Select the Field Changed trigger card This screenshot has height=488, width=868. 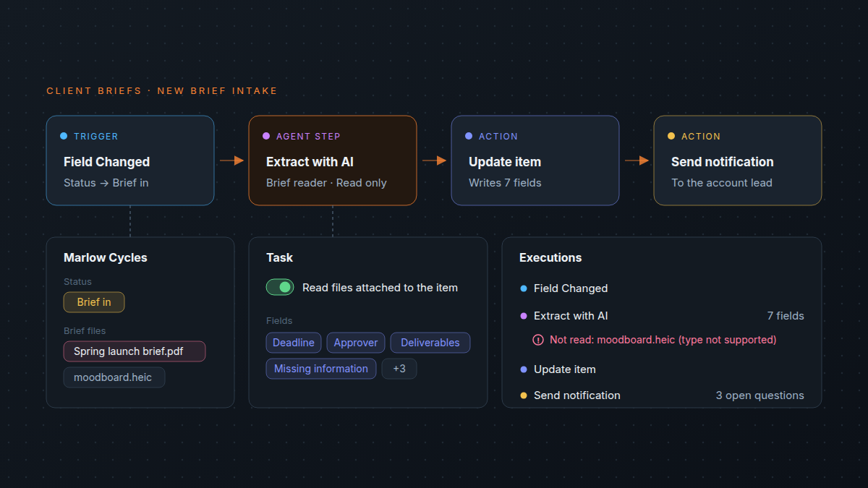(x=130, y=160)
